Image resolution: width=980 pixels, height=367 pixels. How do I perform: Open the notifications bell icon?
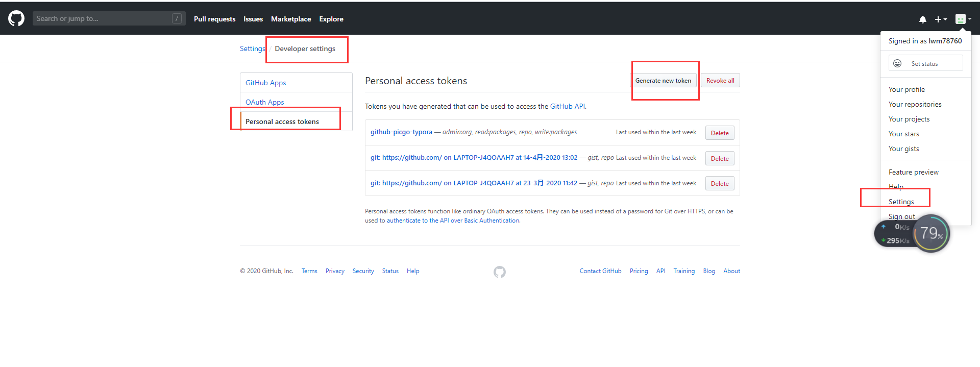923,19
